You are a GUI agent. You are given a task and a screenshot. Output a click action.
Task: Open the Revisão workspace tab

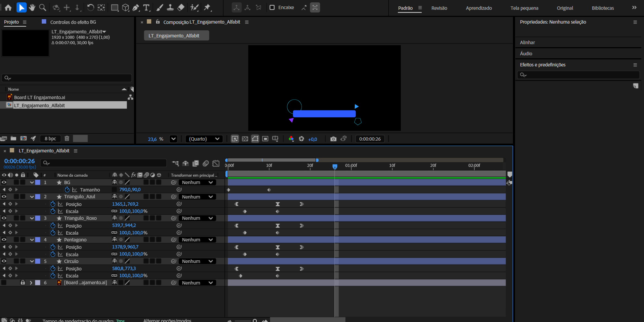click(439, 8)
